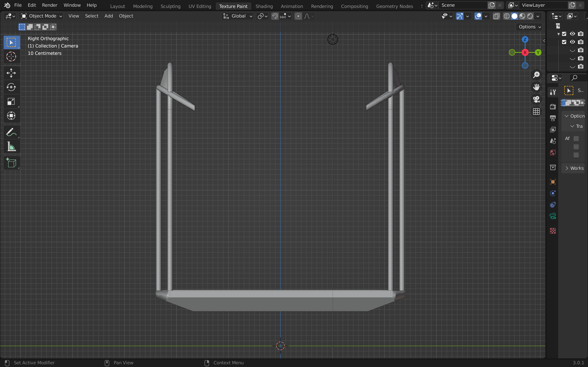Click the 3D Cursor tool
588x367 pixels.
point(11,57)
